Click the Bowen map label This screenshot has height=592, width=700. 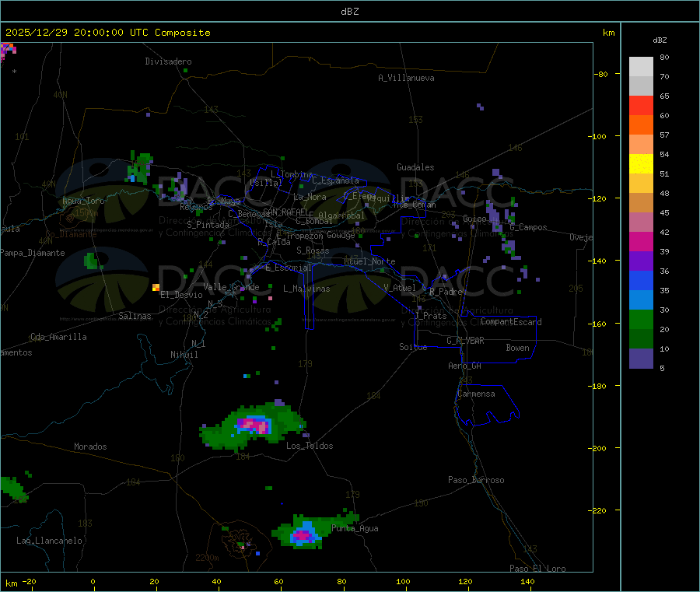pos(517,348)
